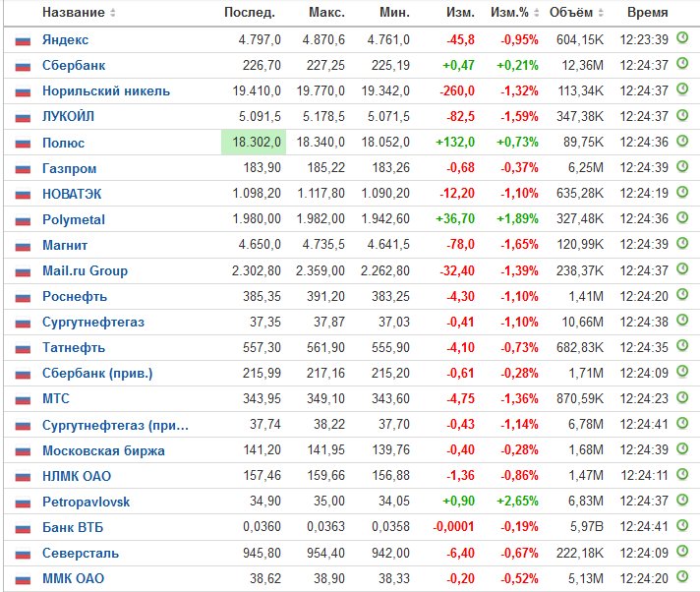Click the clock icon in the Газпром row
Image resolution: width=700 pixels, height=592 pixels.
(682, 166)
